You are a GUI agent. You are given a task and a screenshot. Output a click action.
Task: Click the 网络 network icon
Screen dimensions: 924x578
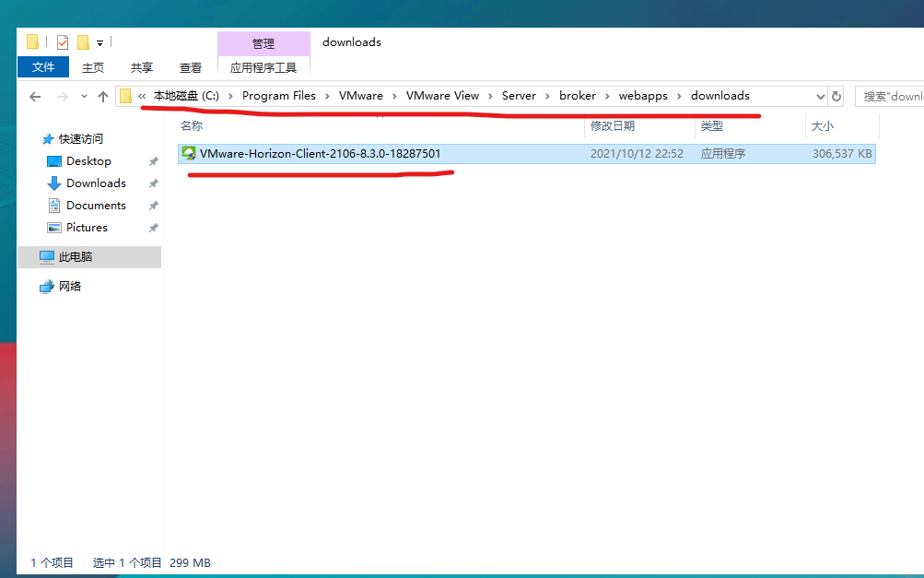click(x=47, y=287)
